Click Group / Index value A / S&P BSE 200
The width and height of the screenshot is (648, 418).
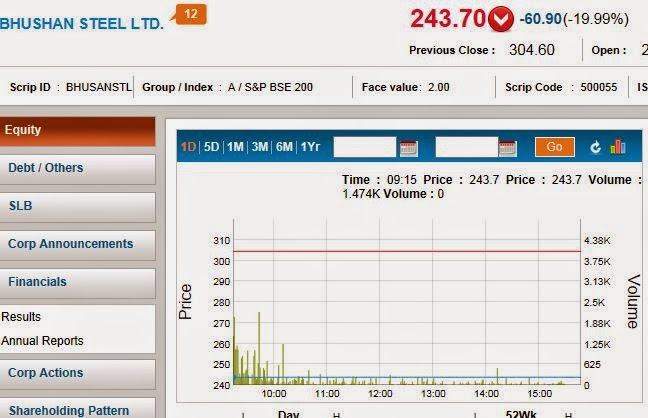[270, 87]
